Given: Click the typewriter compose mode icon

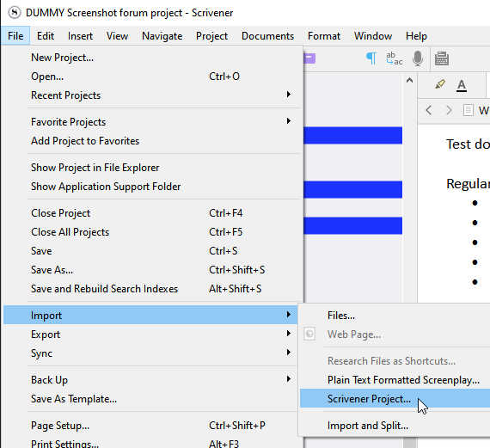Looking at the screenshot, I should (442, 58).
